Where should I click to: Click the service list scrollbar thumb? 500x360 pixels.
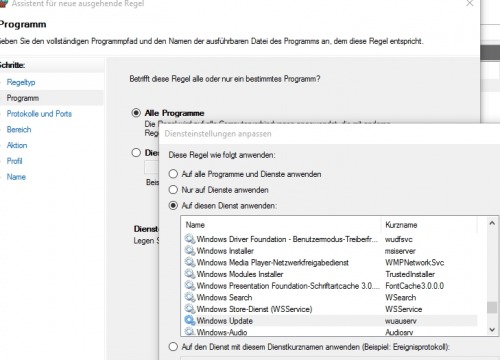492,307
